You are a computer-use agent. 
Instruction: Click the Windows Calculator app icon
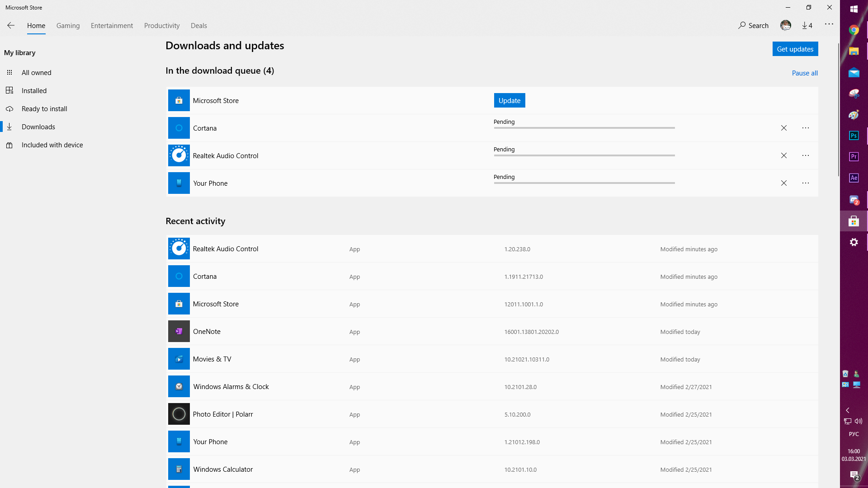pyautogui.click(x=179, y=469)
